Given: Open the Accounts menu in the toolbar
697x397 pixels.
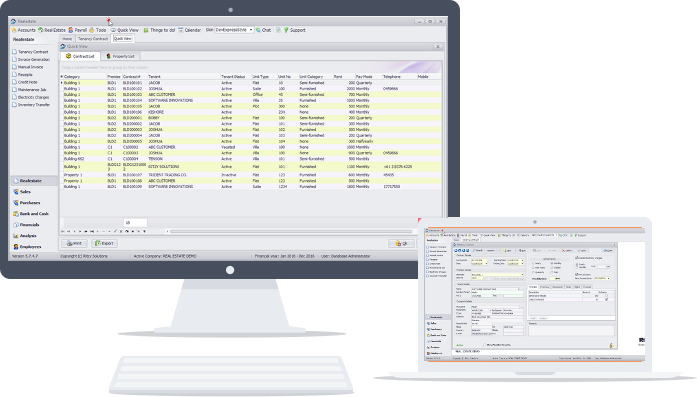Looking at the screenshot, I should 23,30.
